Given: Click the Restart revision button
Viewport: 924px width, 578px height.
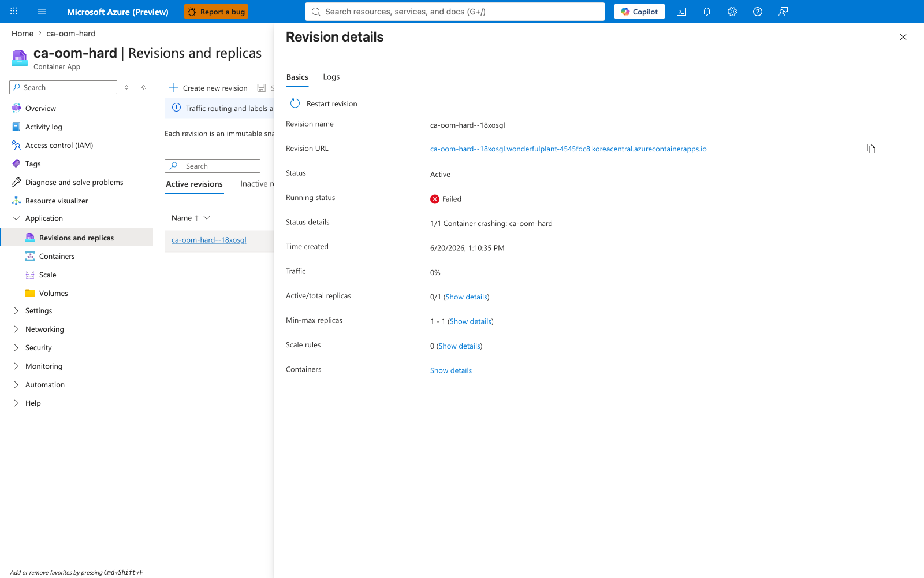Looking at the screenshot, I should pyautogui.click(x=324, y=103).
